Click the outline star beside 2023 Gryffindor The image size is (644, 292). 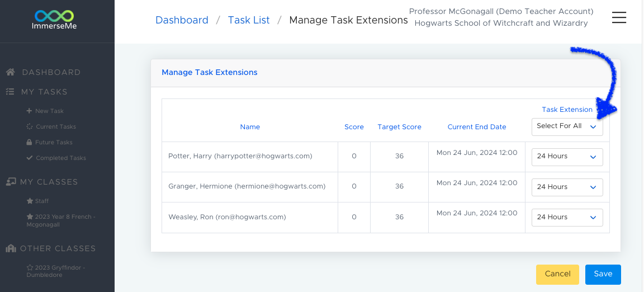pyautogui.click(x=30, y=268)
